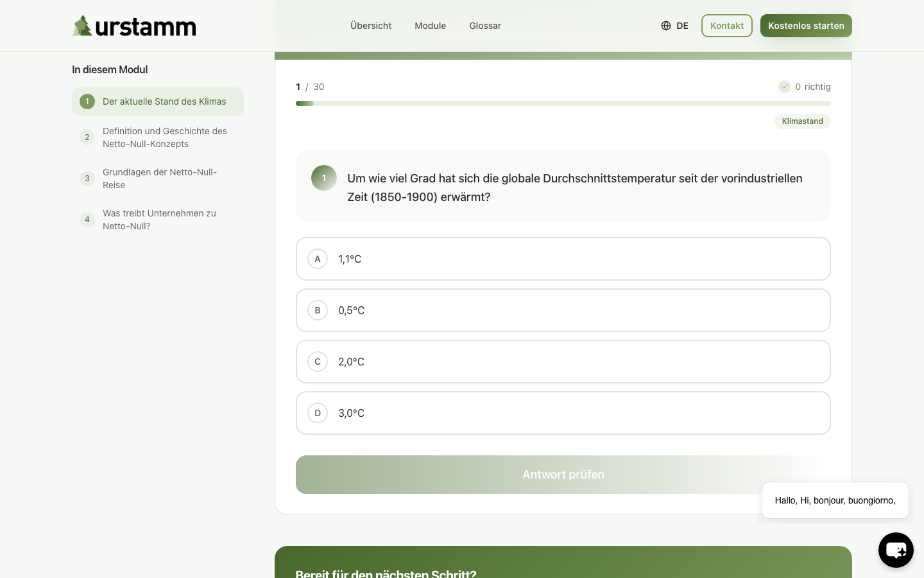Select answer B 0,5°C
The width and height of the screenshot is (924, 578).
(x=563, y=310)
